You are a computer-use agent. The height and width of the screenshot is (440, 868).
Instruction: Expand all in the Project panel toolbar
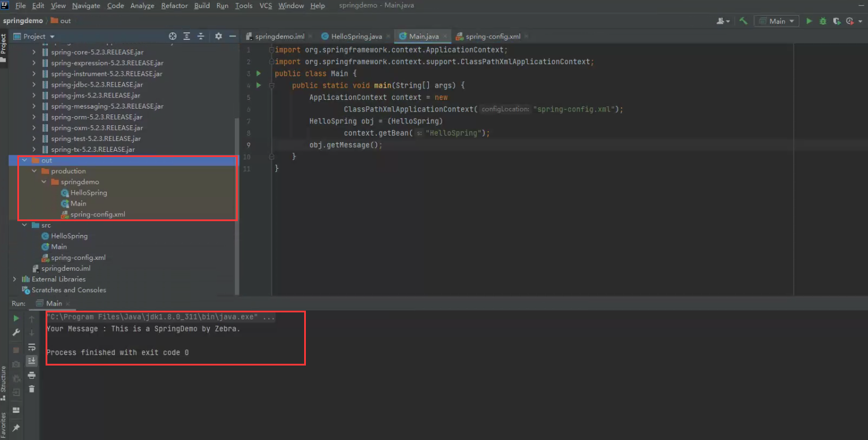tap(187, 36)
